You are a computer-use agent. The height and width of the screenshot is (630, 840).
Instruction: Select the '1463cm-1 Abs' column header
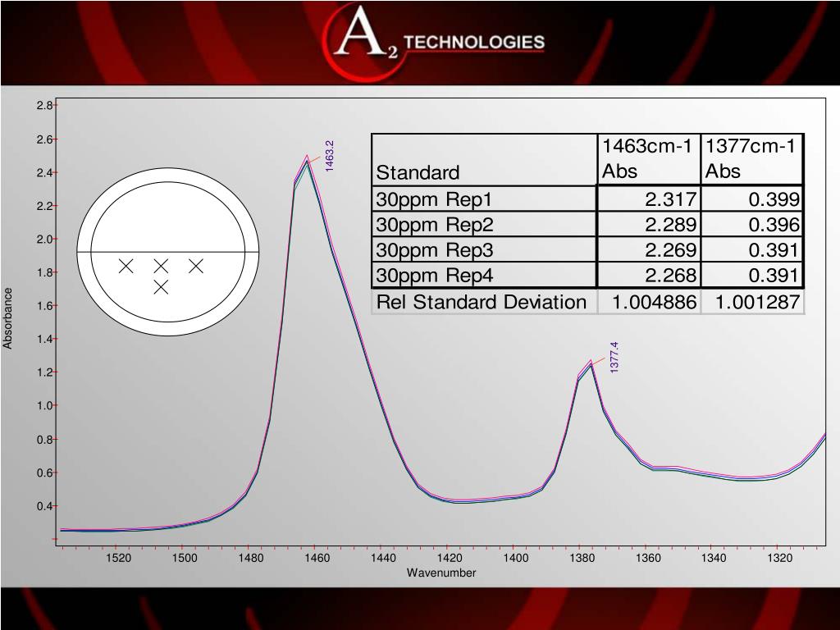648,160
